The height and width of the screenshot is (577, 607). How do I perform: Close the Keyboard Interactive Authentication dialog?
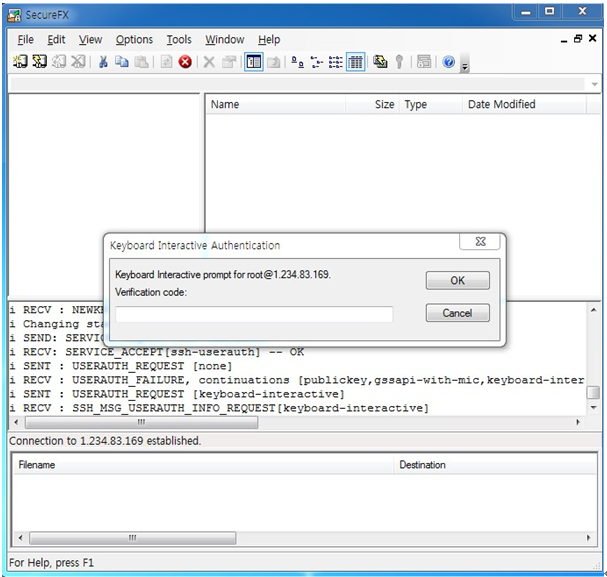coord(480,241)
